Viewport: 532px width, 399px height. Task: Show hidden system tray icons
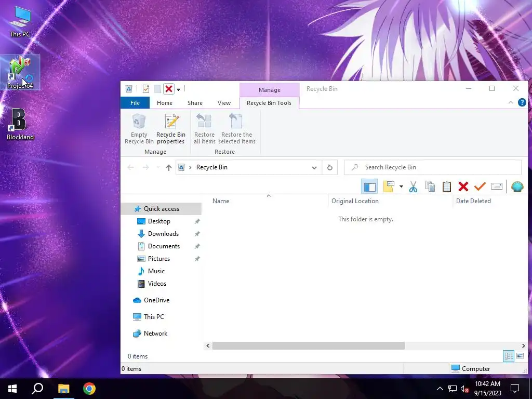(440, 389)
